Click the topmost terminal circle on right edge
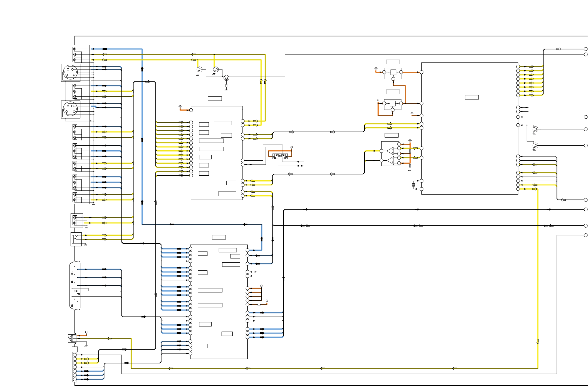The height and width of the screenshot is (386, 588). (585, 49)
